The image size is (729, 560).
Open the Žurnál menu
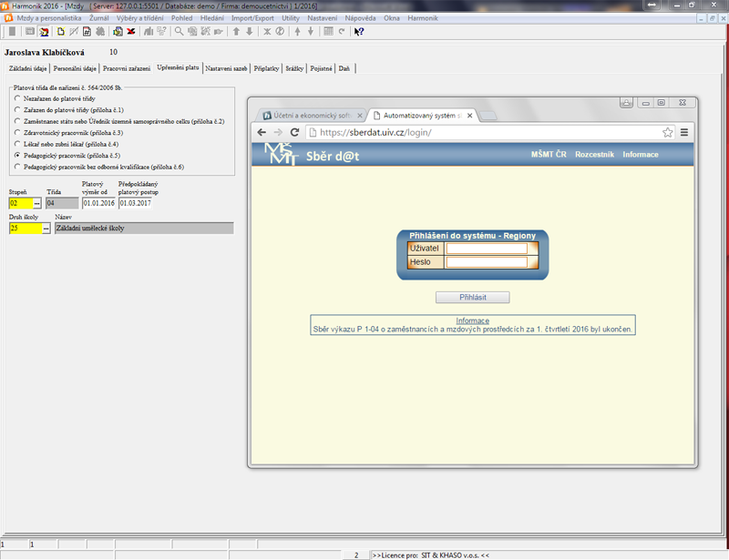pyautogui.click(x=99, y=18)
